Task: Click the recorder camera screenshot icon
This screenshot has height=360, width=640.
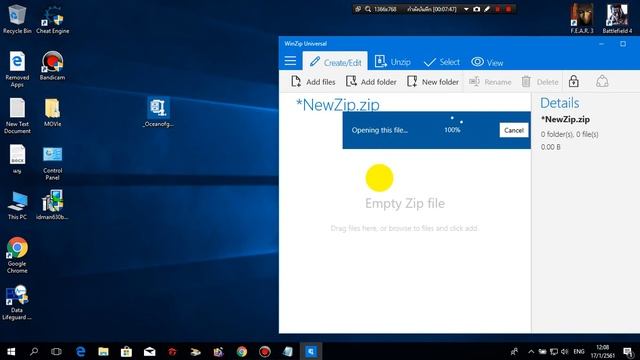Action: click(x=476, y=9)
